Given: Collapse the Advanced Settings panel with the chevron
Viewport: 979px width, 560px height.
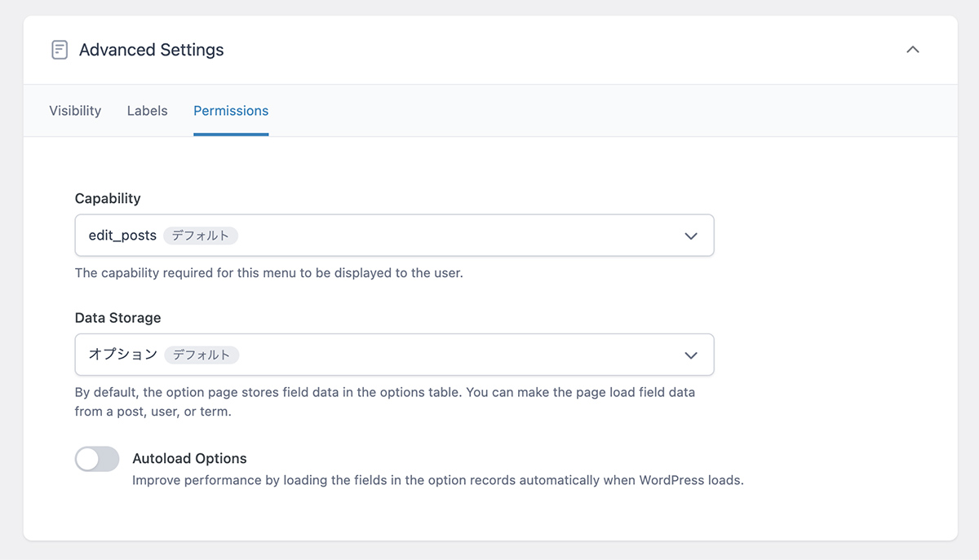Looking at the screenshot, I should click(913, 50).
